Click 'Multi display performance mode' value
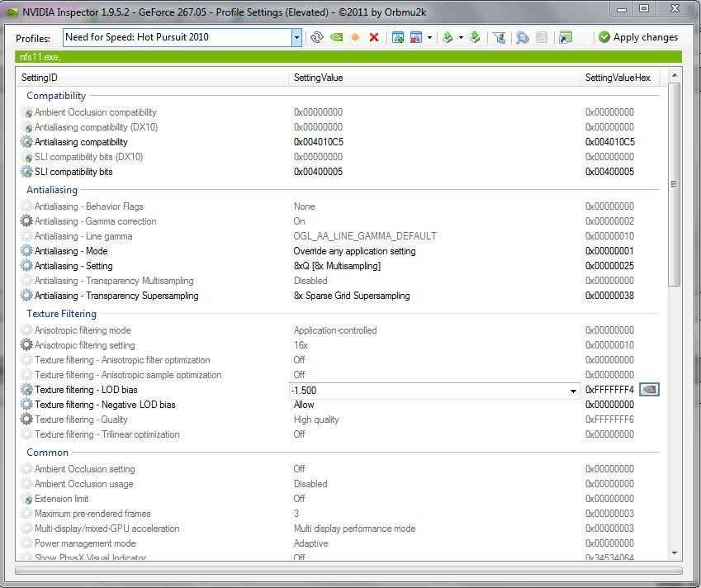Viewport: 701px width, 588px height. (354, 529)
